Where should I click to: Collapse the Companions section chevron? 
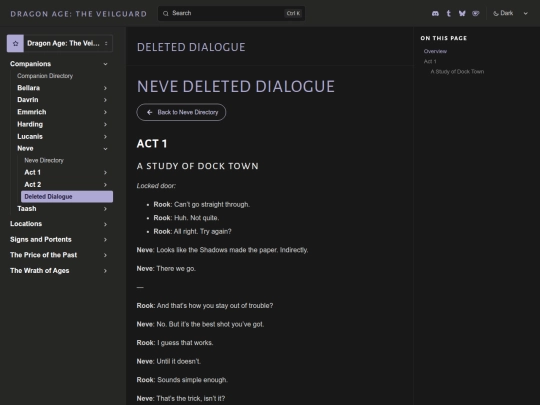point(105,64)
